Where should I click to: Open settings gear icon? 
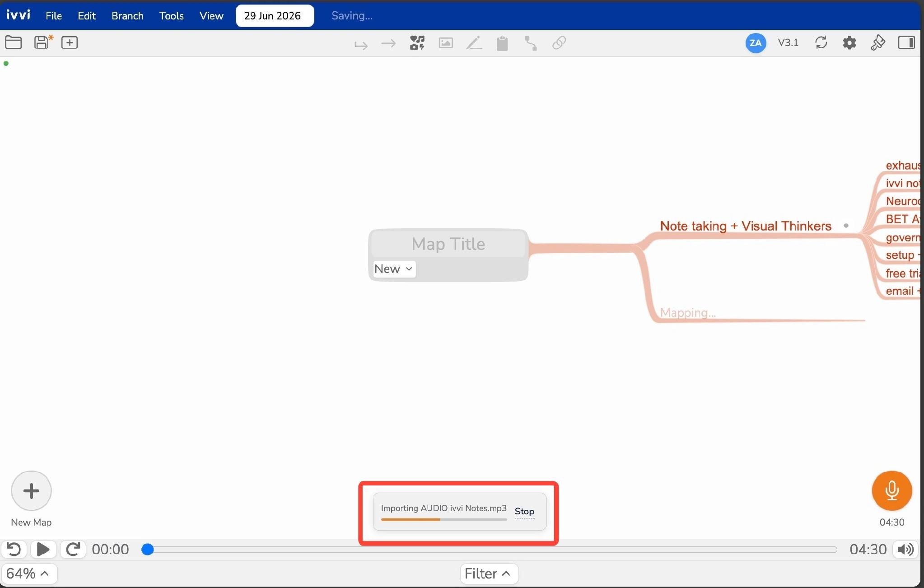(849, 43)
